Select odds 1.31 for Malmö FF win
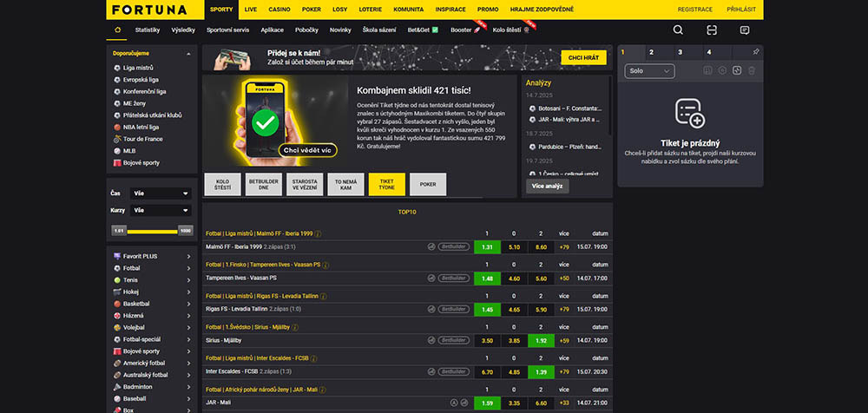The image size is (868, 413). (x=487, y=246)
